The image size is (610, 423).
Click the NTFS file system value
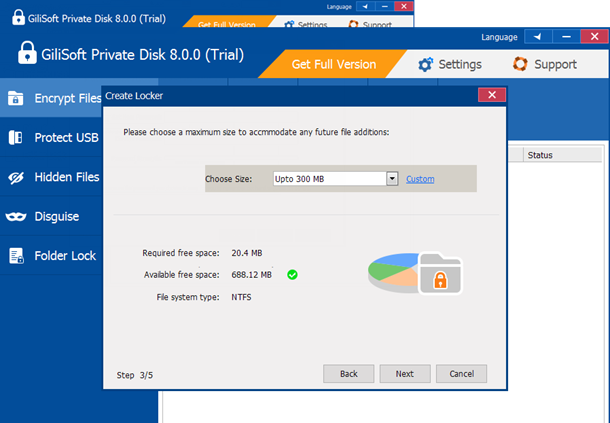coord(241,297)
